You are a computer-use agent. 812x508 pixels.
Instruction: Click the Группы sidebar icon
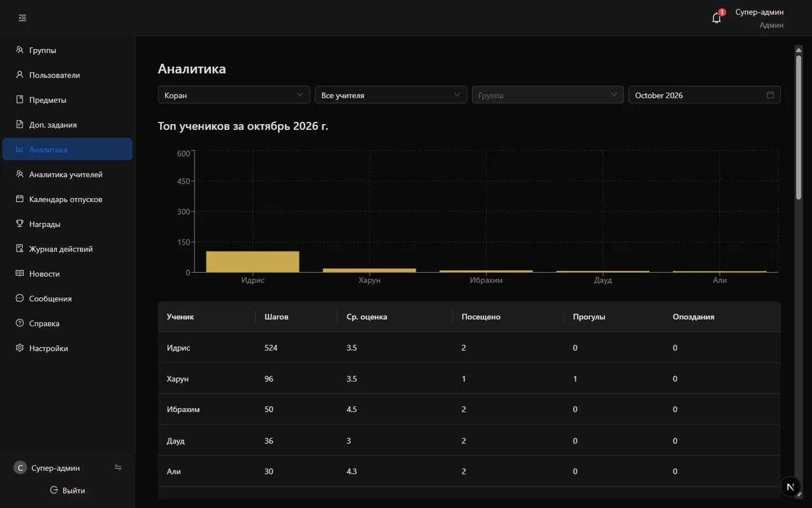tap(20, 50)
